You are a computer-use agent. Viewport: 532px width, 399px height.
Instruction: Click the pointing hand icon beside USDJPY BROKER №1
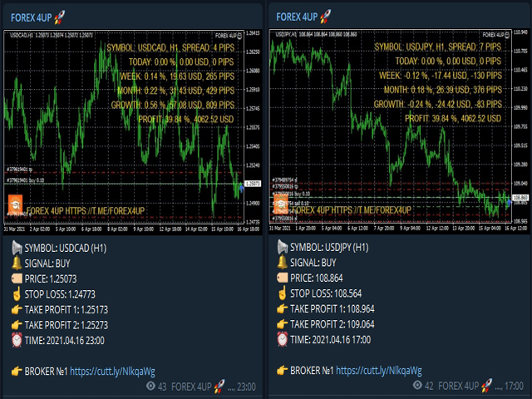pos(283,371)
